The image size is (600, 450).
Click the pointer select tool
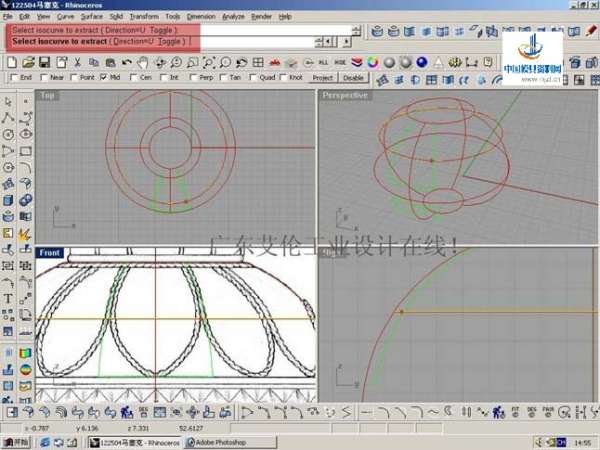(8, 101)
